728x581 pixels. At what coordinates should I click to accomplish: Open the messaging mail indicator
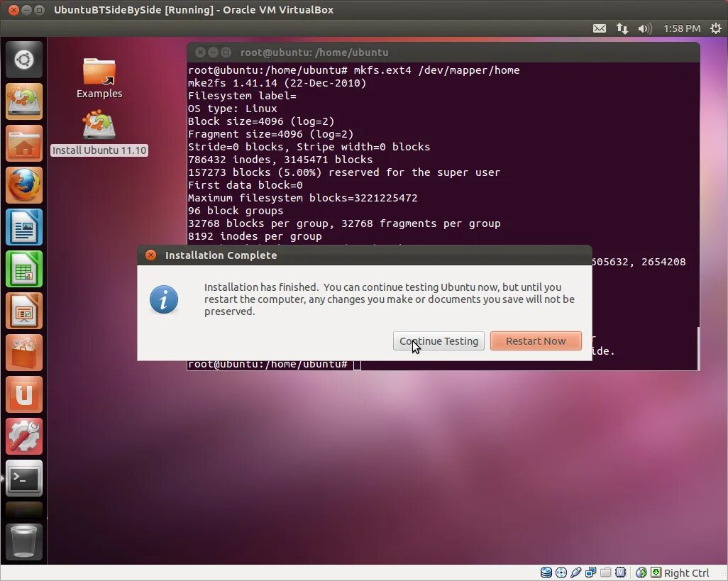coord(600,28)
